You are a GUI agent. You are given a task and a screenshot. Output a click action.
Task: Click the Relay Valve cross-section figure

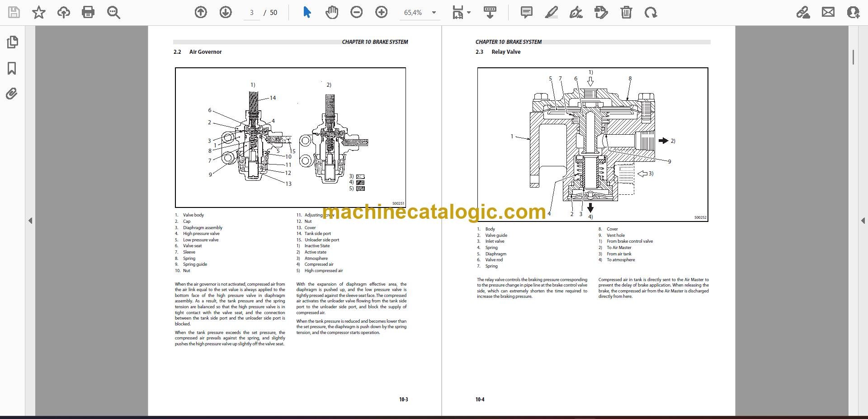point(593,145)
